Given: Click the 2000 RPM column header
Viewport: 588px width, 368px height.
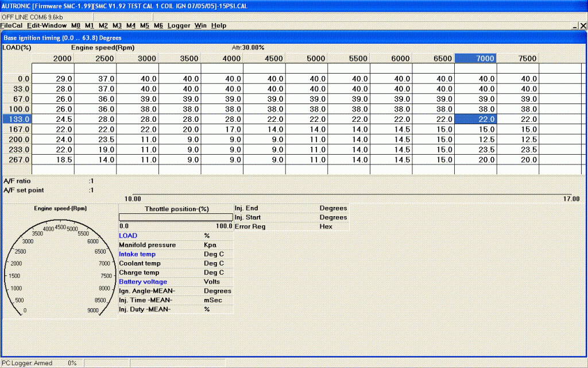Looking at the screenshot, I should 53,59.
